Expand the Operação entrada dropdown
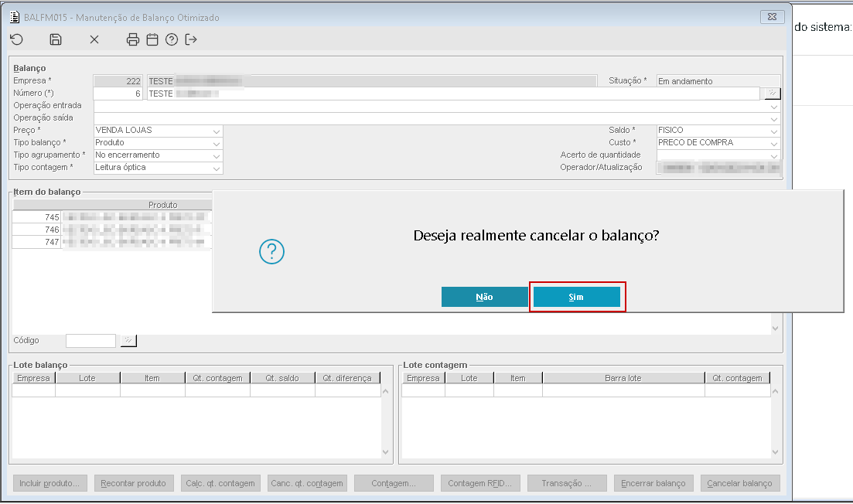This screenshot has width=853, height=504. point(774,107)
